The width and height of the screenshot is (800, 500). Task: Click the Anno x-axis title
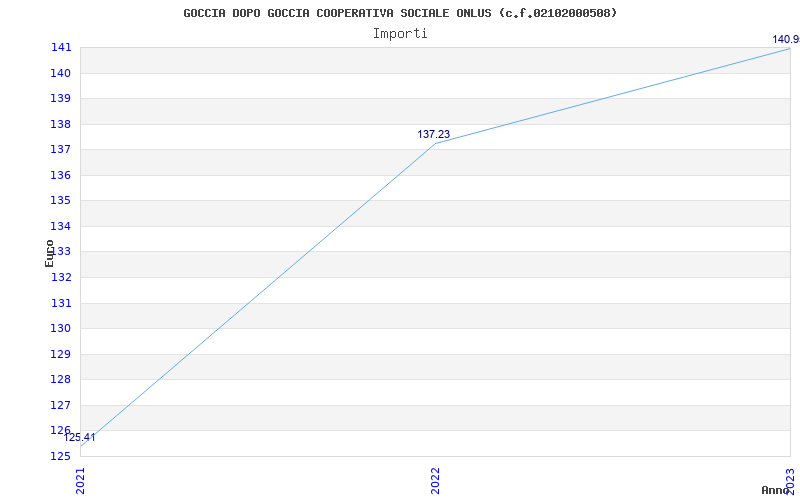pyautogui.click(x=775, y=490)
